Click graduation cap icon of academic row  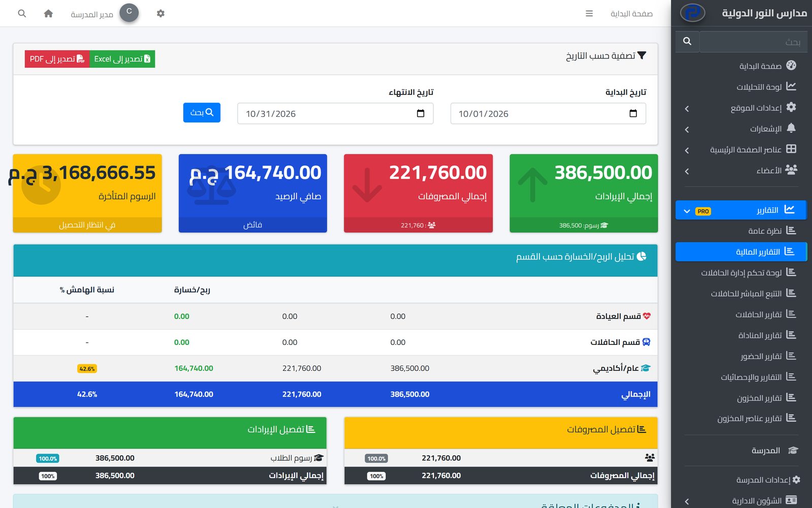[646, 368]
